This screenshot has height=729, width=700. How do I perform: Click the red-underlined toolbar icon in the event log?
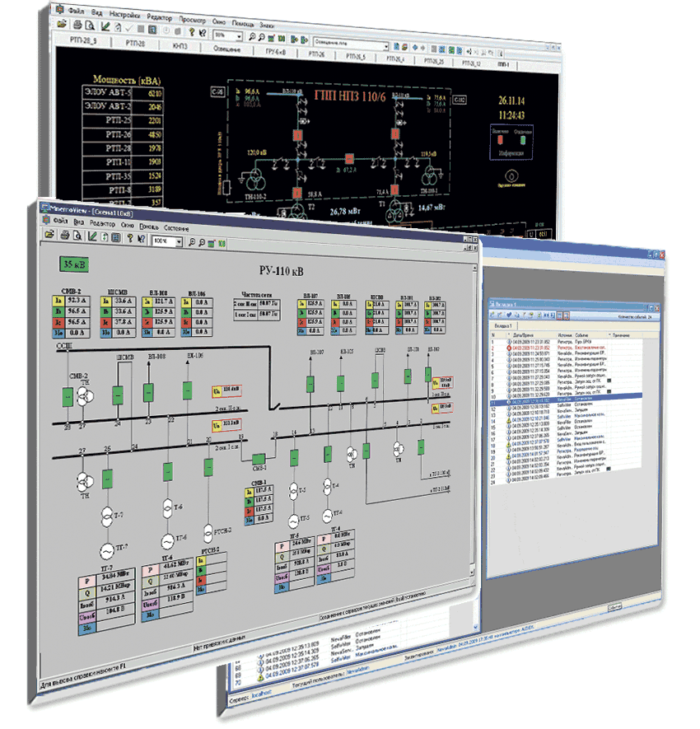(560, 315)
